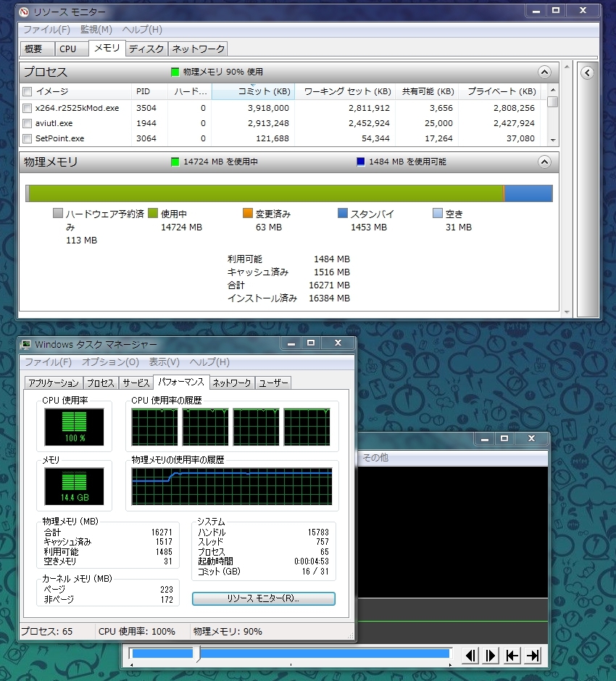
Task: Switch to the CPU tab in Resource Monitor
Action: (x=72, y=49)
